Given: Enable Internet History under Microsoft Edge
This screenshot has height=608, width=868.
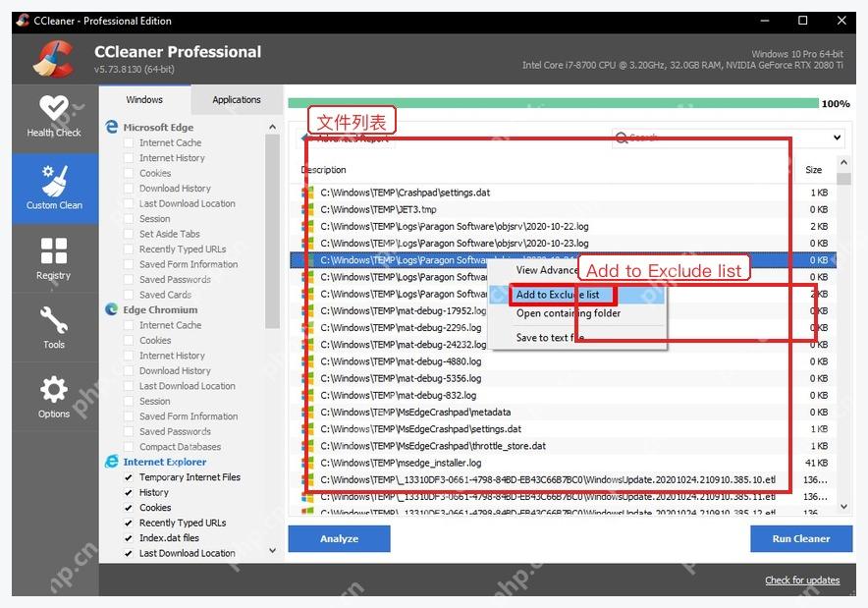Looking at the screenshot, I should pyautogui.click(x=129, y=158).
